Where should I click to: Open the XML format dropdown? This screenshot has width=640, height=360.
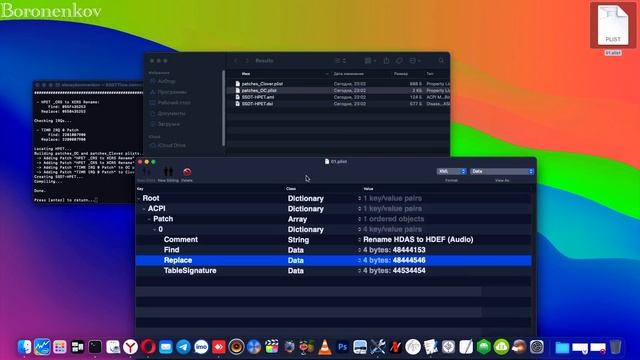tap(451, 171)
